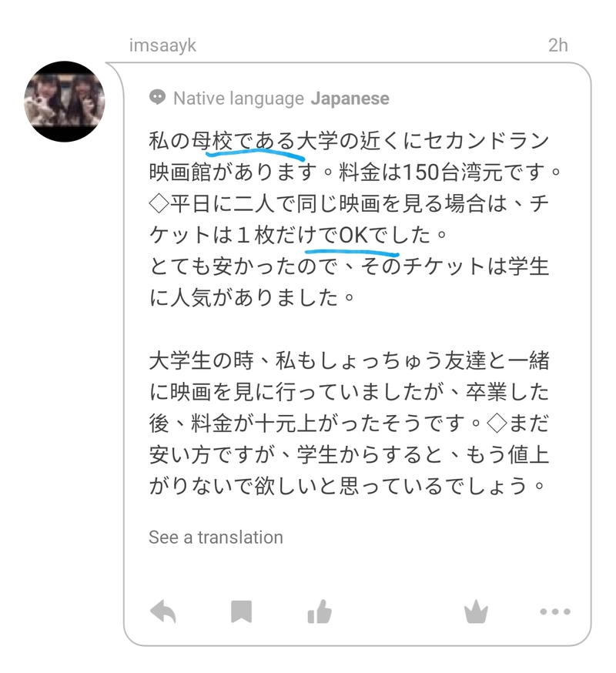Mark as featured answer with the crown icon

476,611
